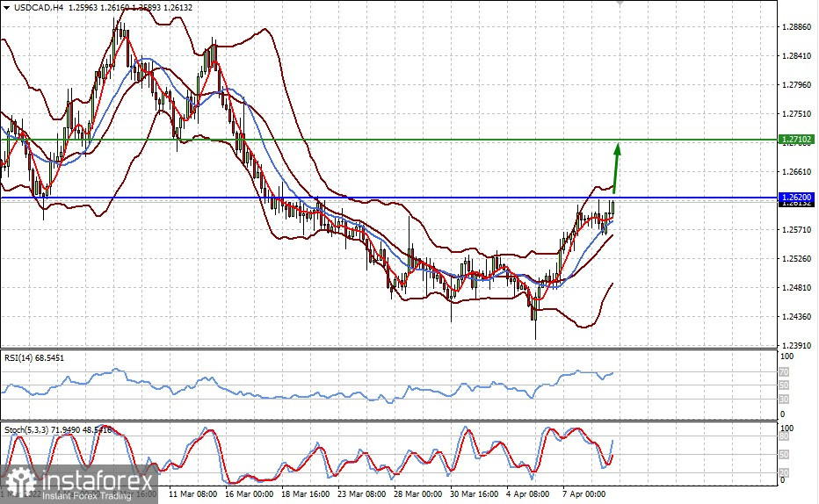Click price axis label 1.24810

click(x=797, y=287)
